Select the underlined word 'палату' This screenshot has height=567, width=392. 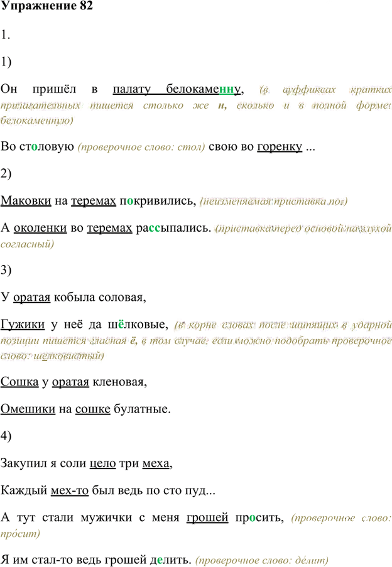(132, 89)
